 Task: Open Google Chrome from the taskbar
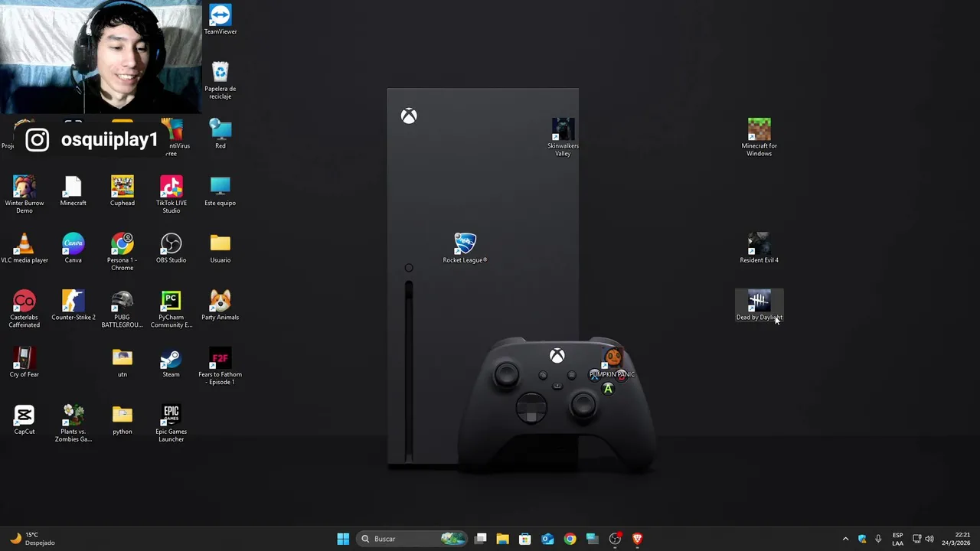570,539
